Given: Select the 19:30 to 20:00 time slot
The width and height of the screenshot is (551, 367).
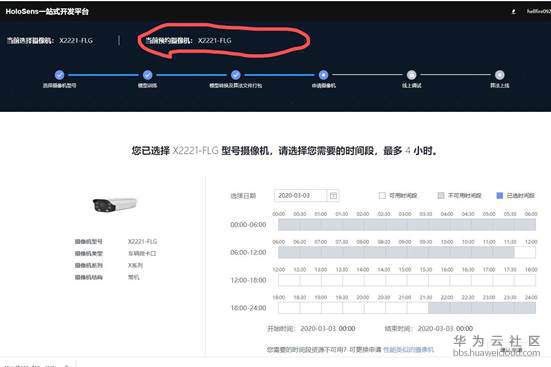Looking at the screenshot, I should [x=353, y=308].
